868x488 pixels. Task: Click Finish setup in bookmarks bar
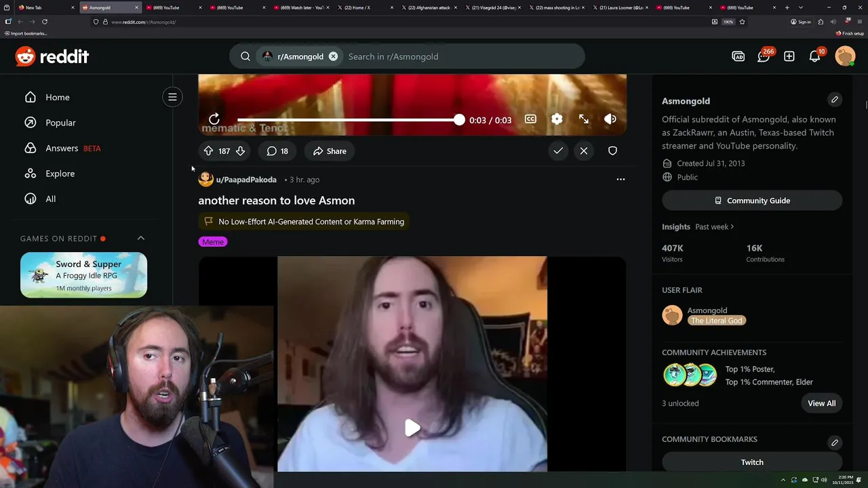coord(850,33)
